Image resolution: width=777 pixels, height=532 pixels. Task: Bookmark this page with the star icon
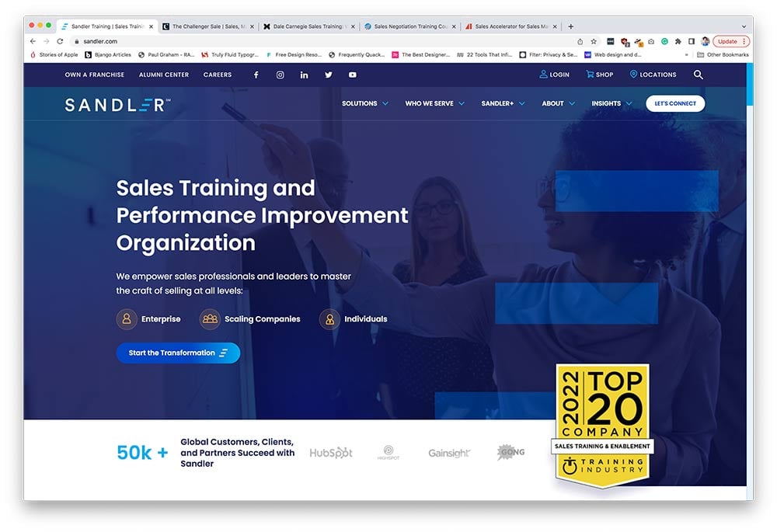pos(594,41)
